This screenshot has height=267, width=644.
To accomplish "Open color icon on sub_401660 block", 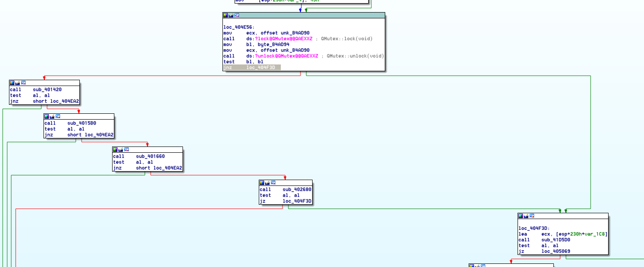I will (115, 150).
